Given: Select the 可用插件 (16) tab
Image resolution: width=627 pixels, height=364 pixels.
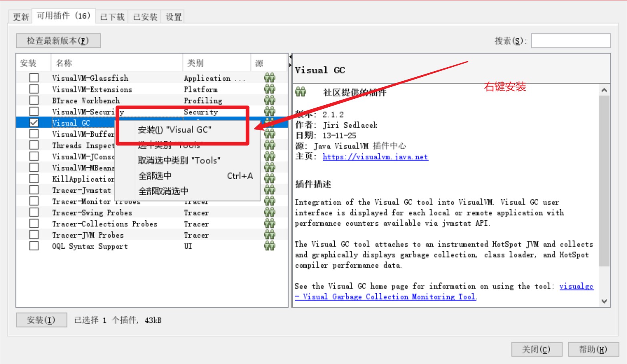Looking at the screenshot, I should pyautogui.click(x=64, y=16).
